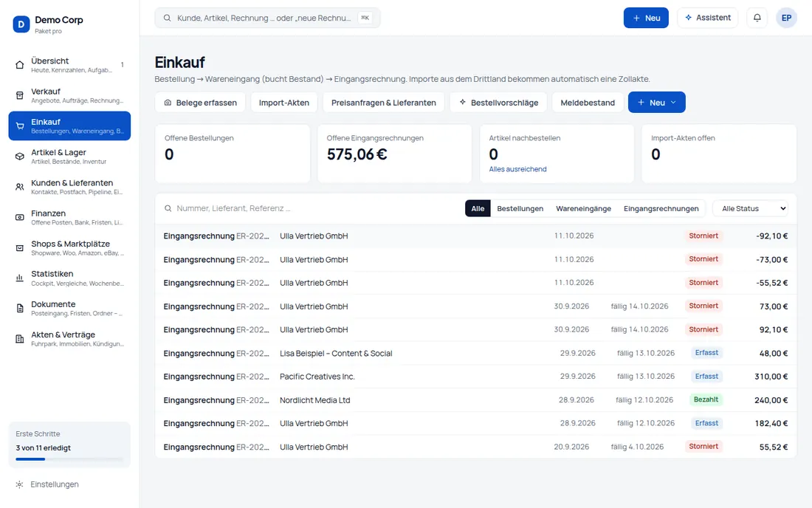Open Dokumente in the sidebar
This screenshot has height=508, width=812.
(x=69, y=309)
